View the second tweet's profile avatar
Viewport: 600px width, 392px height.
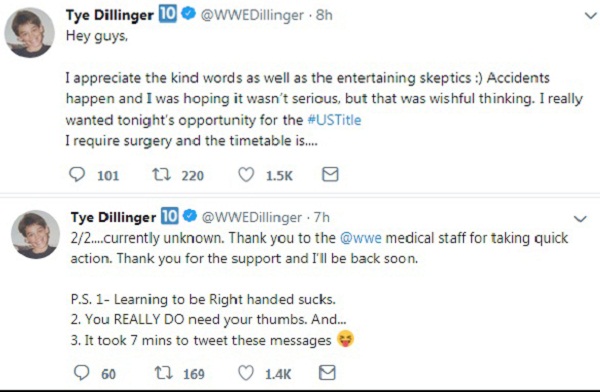[35, 234]
